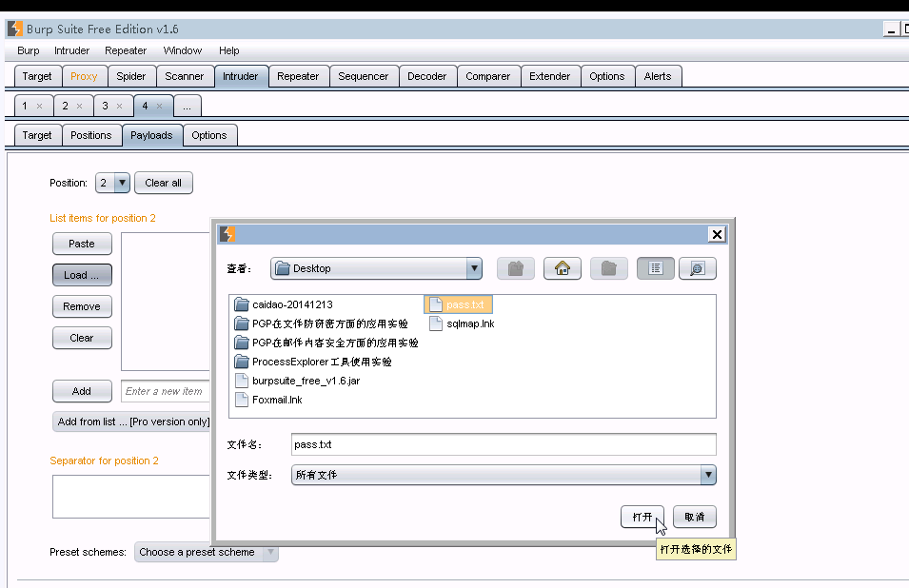The height and width of the screenshot is (588, 909).
Task: Open Intruder Options sub-tab
Action: click(209, 135)
